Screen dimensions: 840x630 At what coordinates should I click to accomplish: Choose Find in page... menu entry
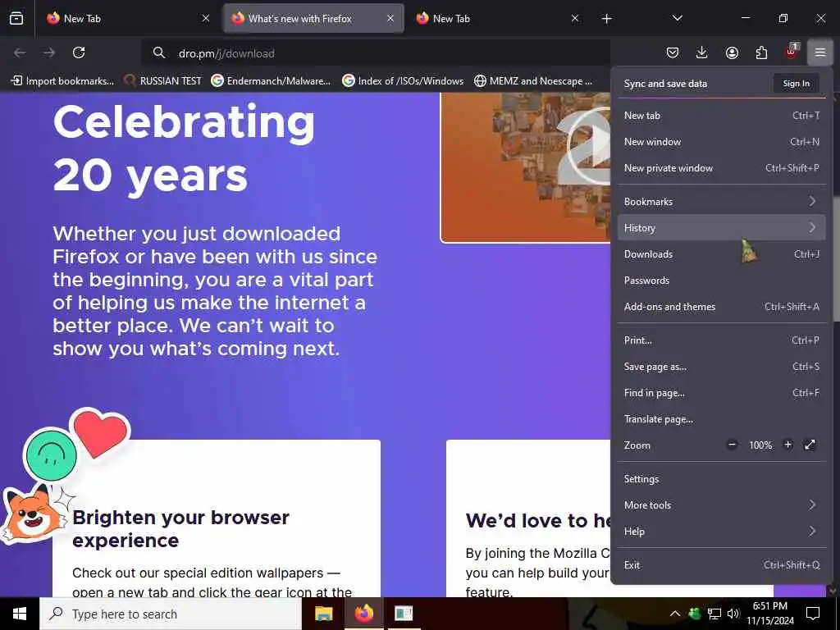tap(722, 393)
